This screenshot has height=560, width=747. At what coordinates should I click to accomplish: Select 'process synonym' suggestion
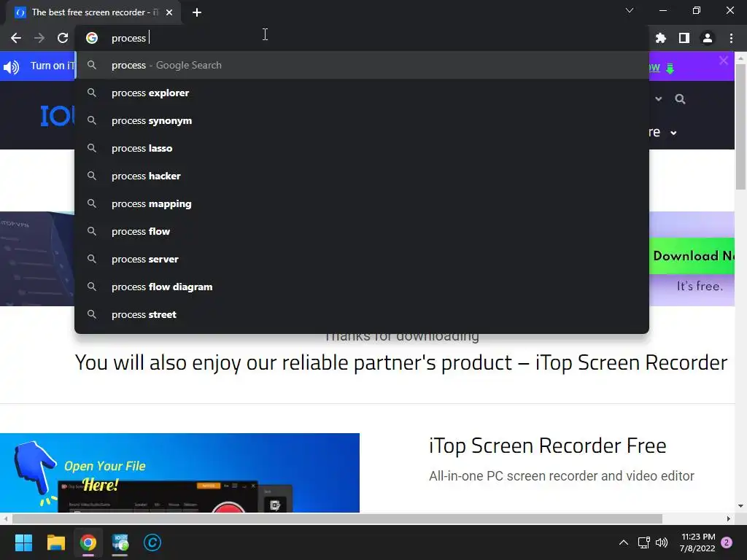(x=362, y=120)
